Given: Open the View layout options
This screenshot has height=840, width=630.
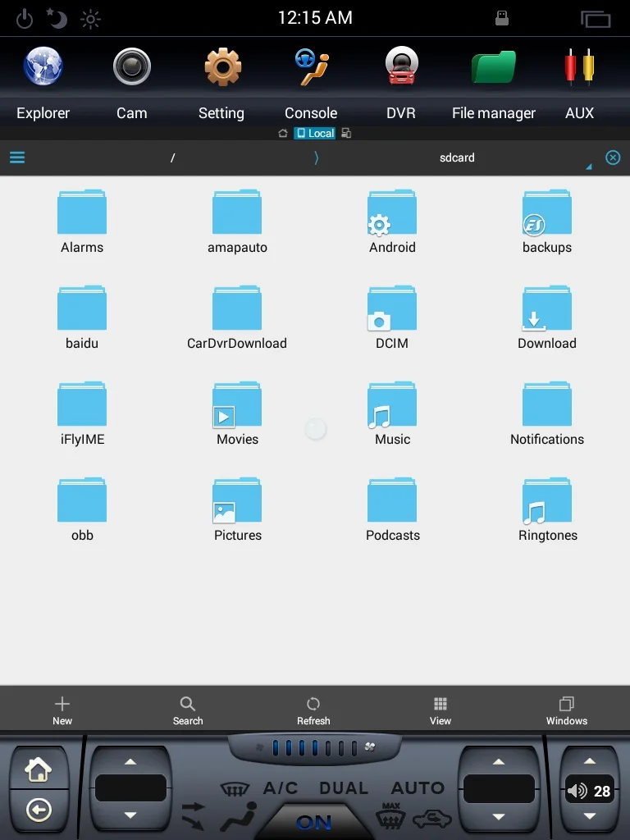Looking at the screenshot, I should (441, 711).
